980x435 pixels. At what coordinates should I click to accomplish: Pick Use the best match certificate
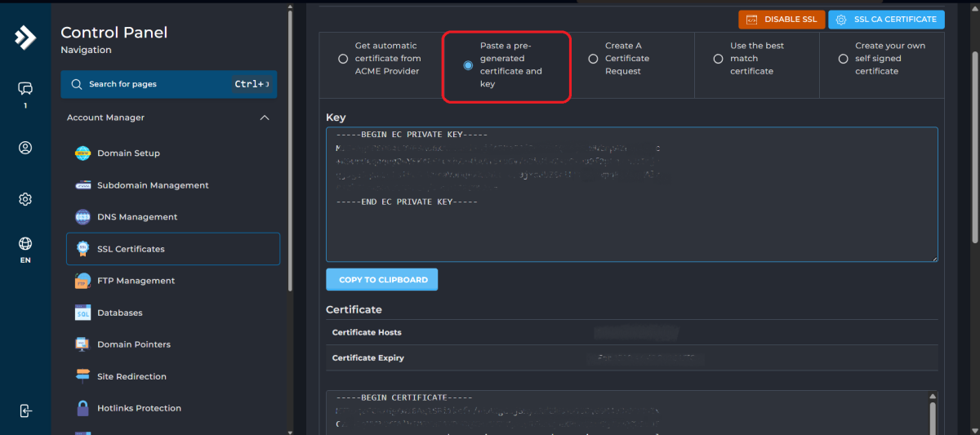[718, 59]
